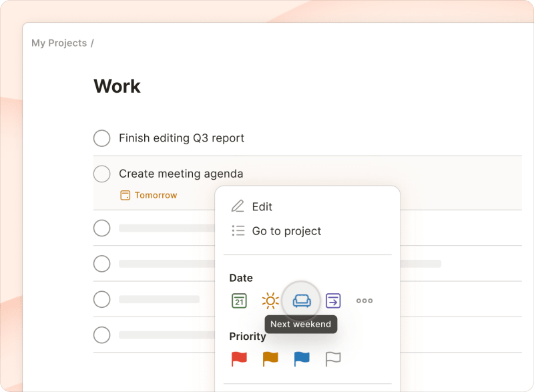Choose the gray outline priority flag
Screen dimensions: 534x392
pyautogui.click(x=332, y=359)
